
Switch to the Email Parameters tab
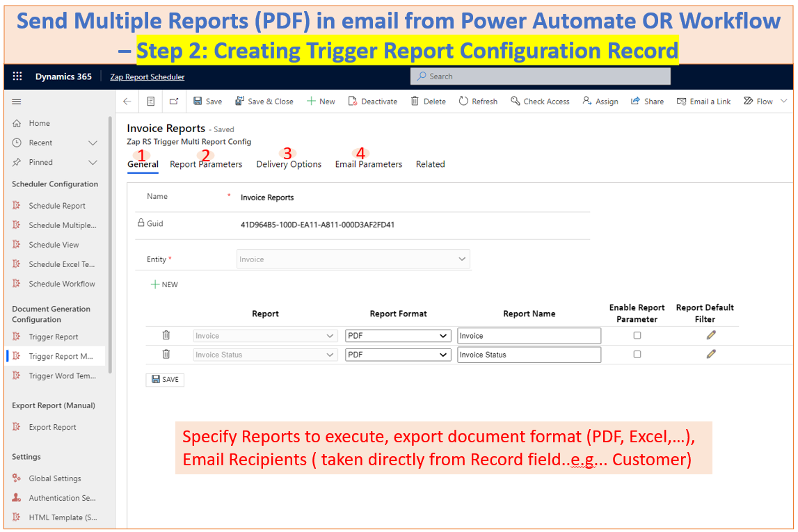(x=368, y=164)
